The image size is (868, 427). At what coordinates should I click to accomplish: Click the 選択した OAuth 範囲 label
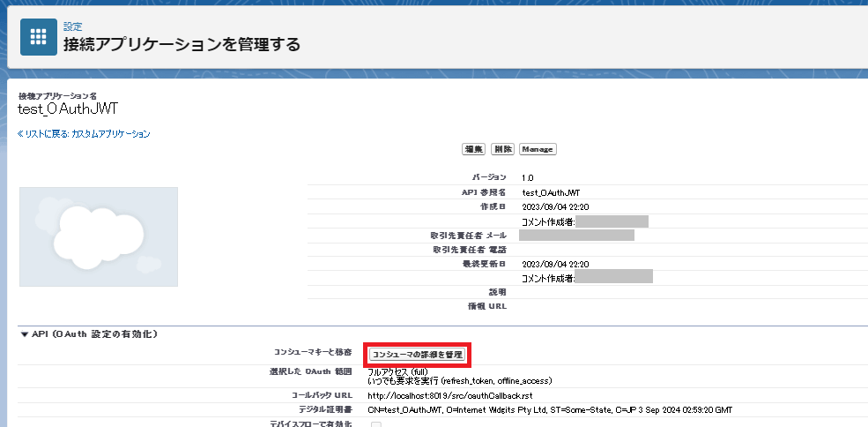(308, 372)
